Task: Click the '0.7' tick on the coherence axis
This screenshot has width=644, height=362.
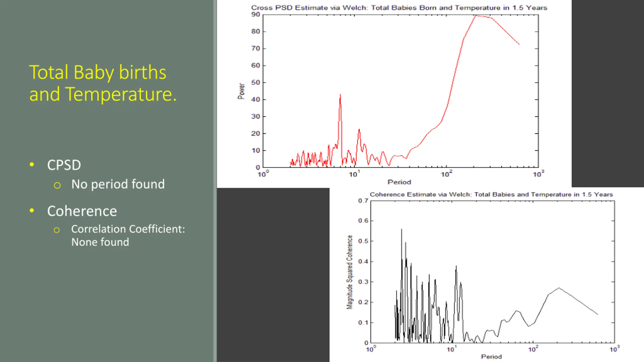Action: point(363,201)
